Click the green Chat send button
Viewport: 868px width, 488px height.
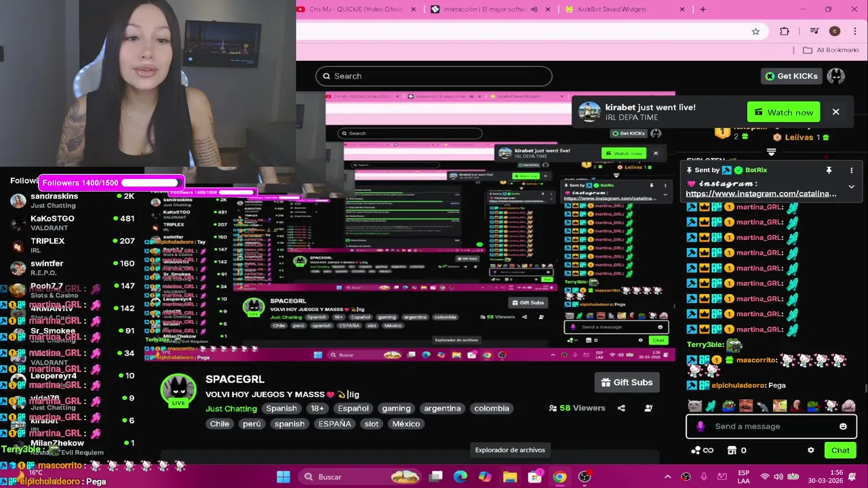click(x=840, y=450)
